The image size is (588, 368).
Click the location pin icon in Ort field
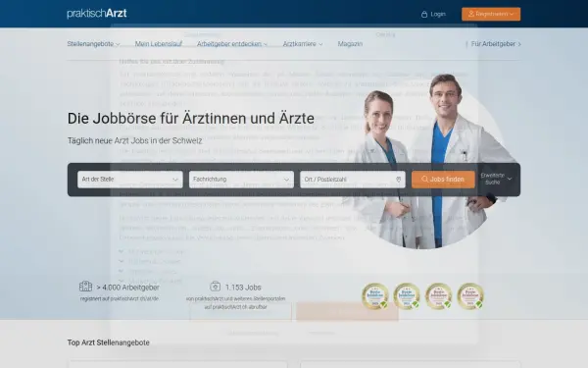(398, 180)
